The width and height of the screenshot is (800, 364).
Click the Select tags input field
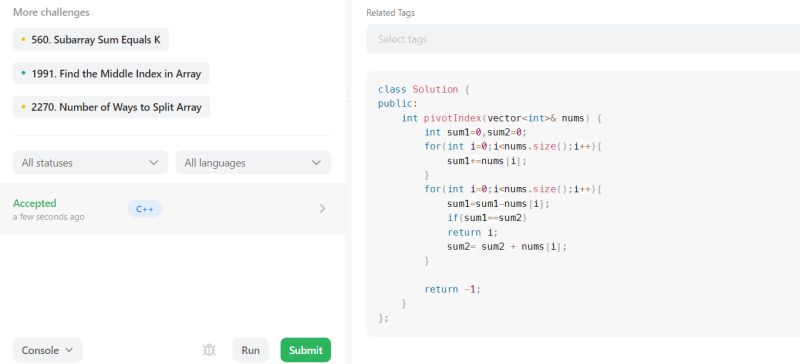click(583, 39)
